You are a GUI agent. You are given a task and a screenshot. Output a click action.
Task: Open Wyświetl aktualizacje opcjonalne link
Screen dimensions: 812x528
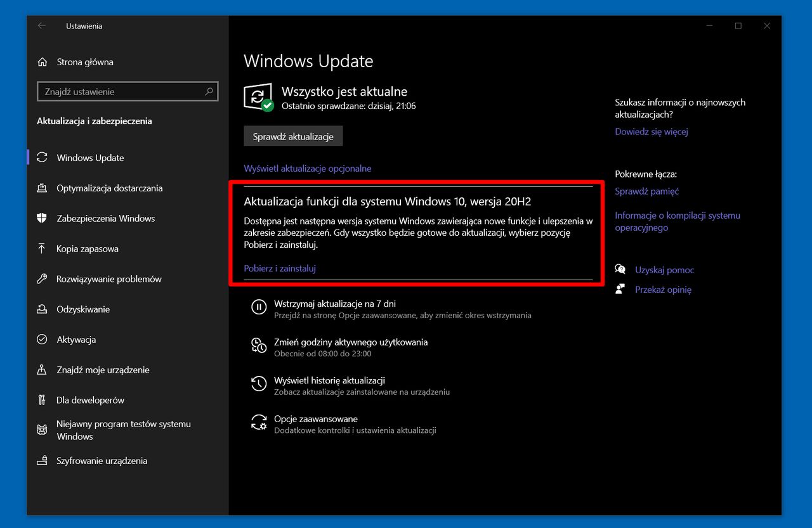pos(308,169)
